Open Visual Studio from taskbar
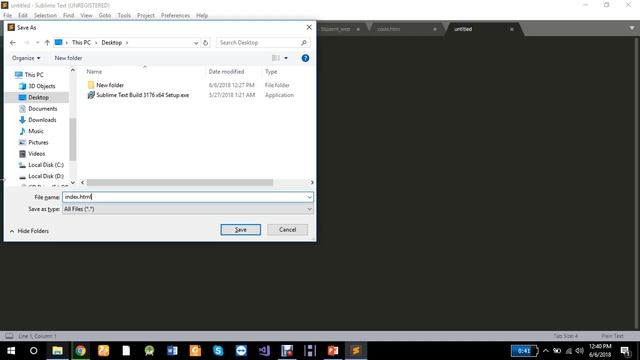The image size is (640, 360). point(264,351)
